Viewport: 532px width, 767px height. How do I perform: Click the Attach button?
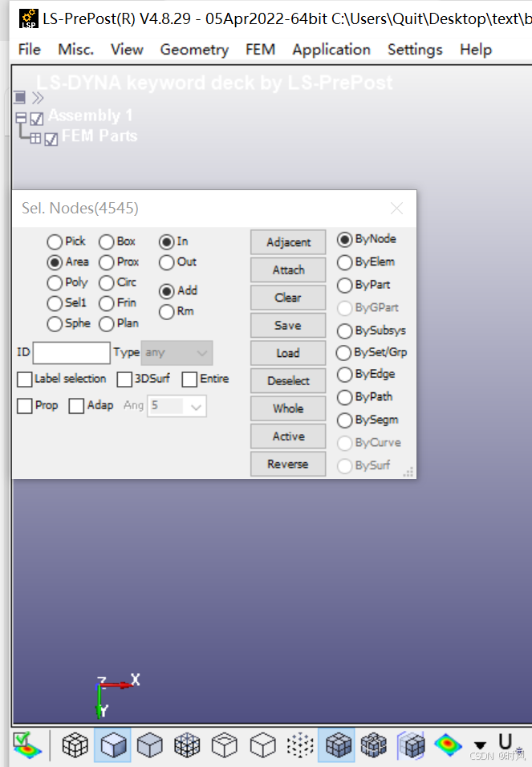288,270
